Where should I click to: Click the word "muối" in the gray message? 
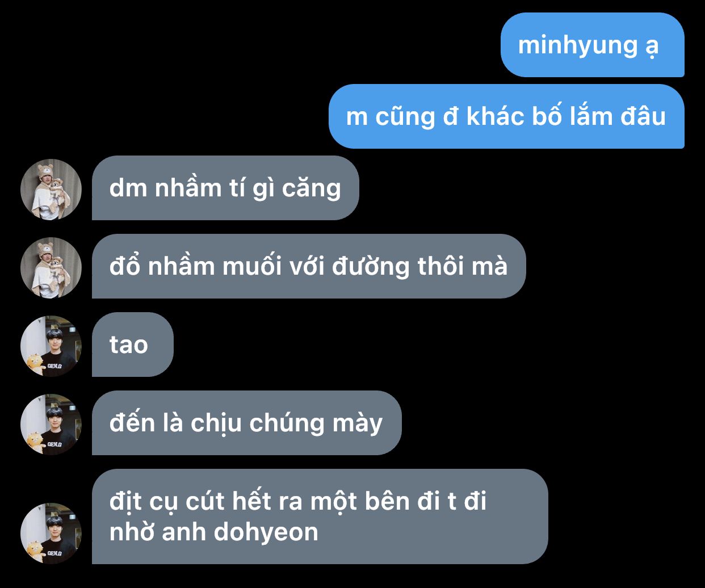click(x=252, y=266)
